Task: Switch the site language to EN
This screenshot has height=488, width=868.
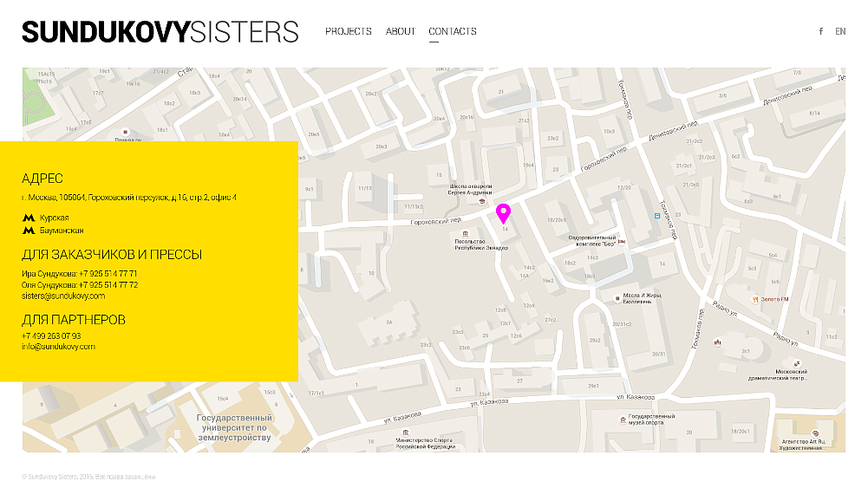Action: coord(840,31)
